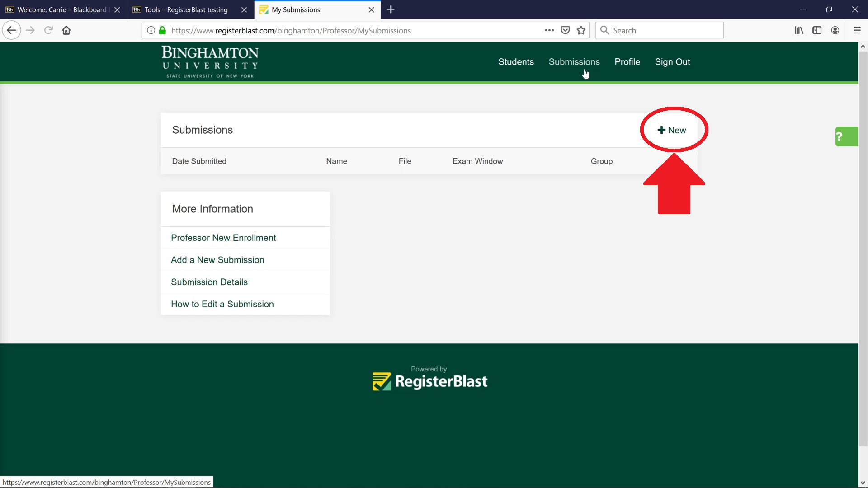Open the page actions three-dot menu
Image resolution: width=868 pixels, height=488 pixels.
(549, 30)
